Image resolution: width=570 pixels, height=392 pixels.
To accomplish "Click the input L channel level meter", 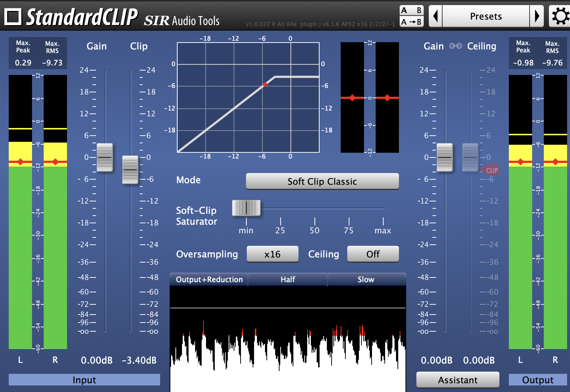I will coord(20,212).
